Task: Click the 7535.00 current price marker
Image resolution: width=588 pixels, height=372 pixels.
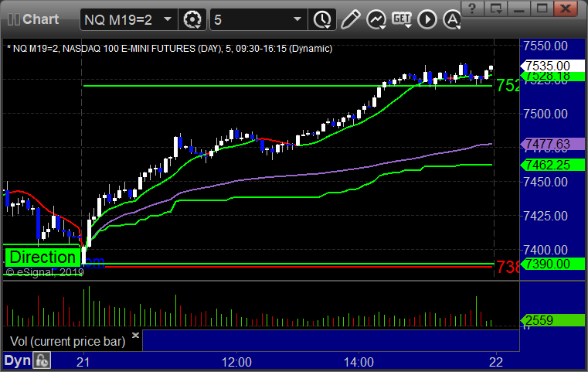Action: click(x=552, y=65)
